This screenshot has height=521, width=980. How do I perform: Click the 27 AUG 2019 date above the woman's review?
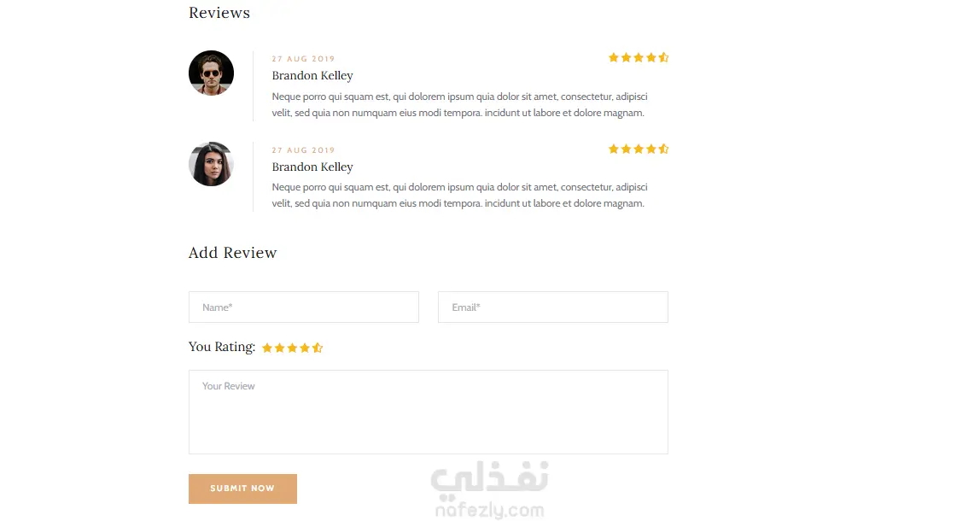tap(303, 150)
